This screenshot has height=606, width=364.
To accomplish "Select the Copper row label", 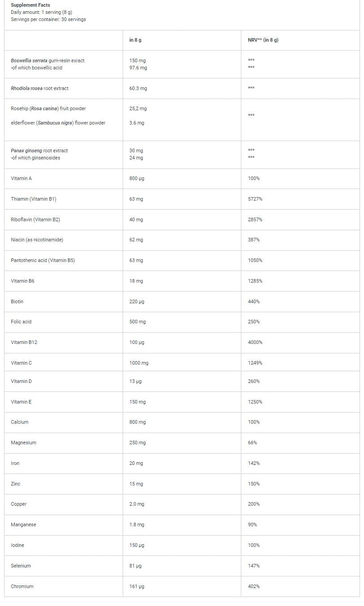I will pyautogui.click(x=18, y=504).
